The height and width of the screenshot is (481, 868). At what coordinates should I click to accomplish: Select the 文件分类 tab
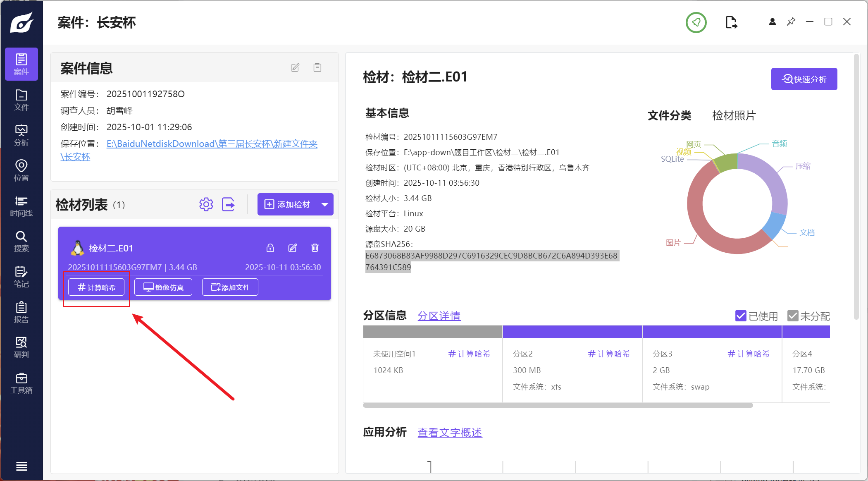click(669, 115)
